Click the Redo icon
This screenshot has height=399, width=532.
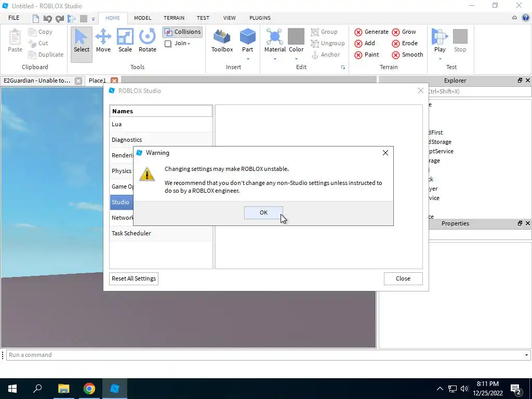coord(60,19)
